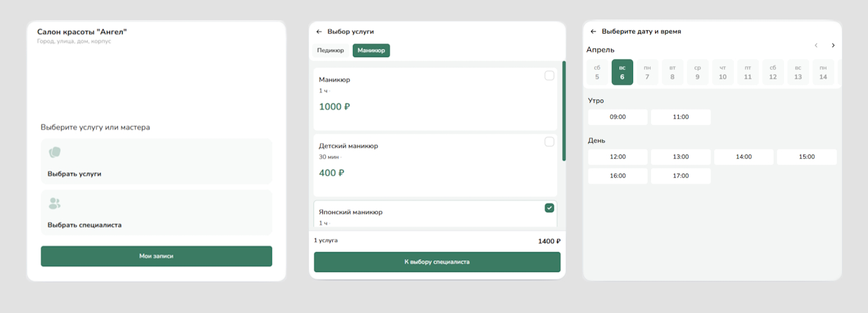Go to next dates with right chevron
Image resolution: width=868 pixels, height=313 pixels.
(x=833, y=45)
